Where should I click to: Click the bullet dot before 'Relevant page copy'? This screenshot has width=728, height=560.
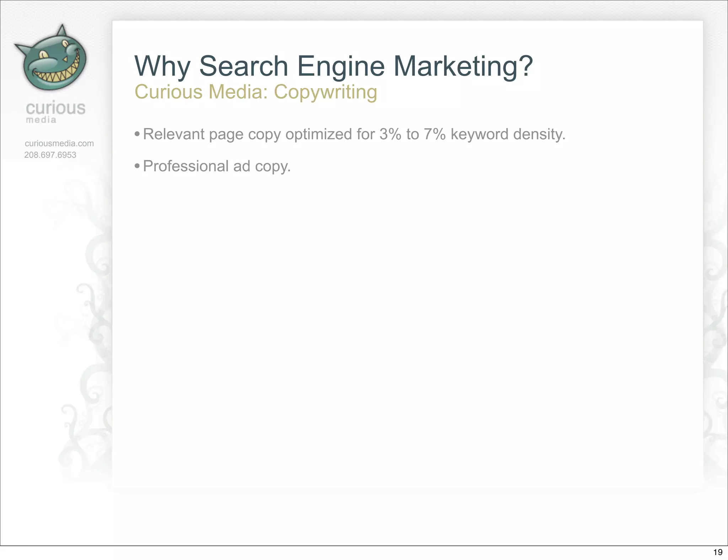(x=137, y=134)
